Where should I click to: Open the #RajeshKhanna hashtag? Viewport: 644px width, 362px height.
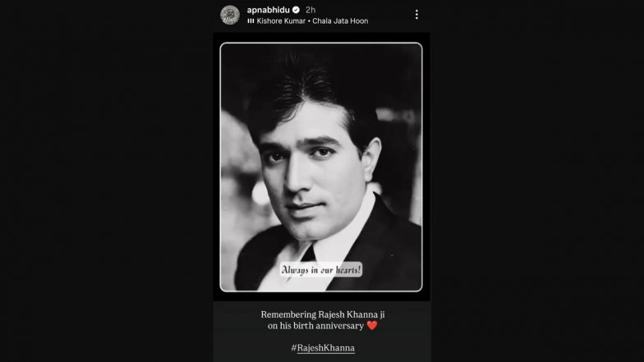tap(323, 348)
